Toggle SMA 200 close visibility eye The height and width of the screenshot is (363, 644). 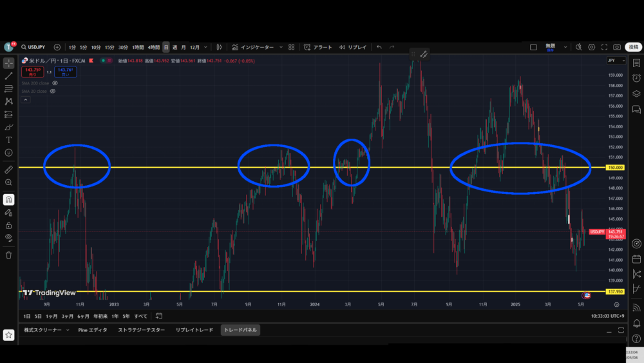pos(55,83)
